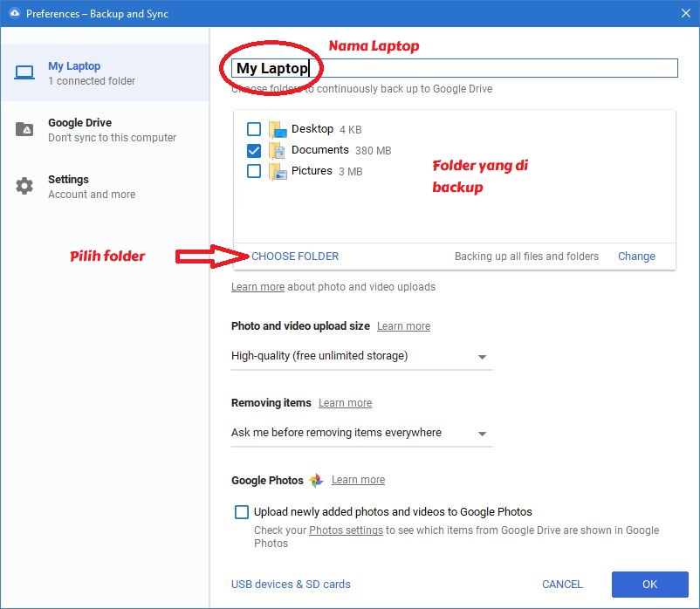Click the Backing up all files and folders text

526,257
